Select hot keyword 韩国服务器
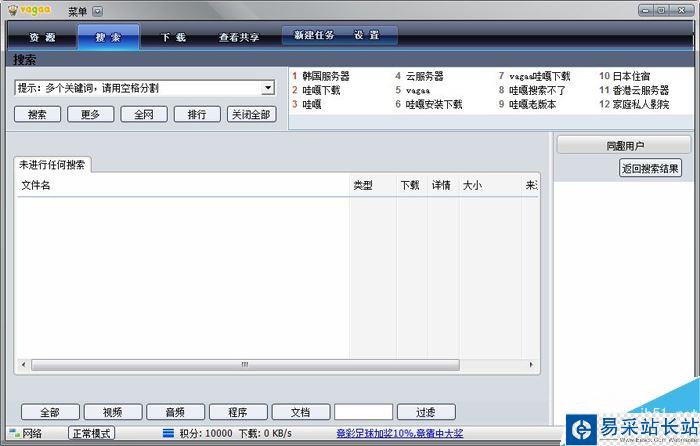700x446 pixels. click(x=326, y=76)
